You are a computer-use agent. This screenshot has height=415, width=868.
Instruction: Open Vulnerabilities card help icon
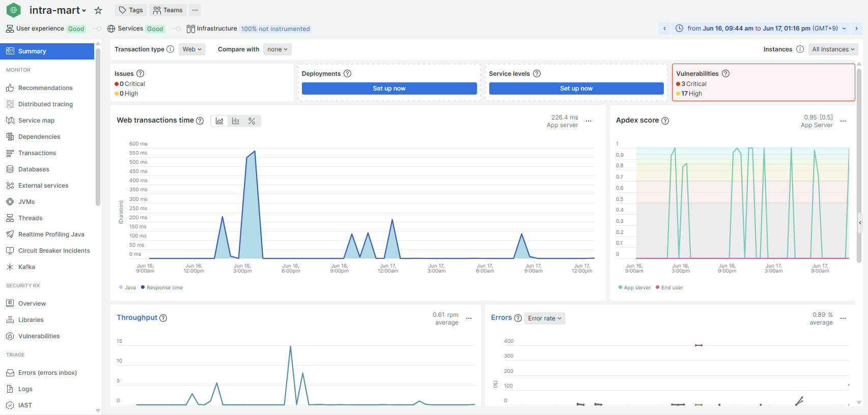click(726, 74)
